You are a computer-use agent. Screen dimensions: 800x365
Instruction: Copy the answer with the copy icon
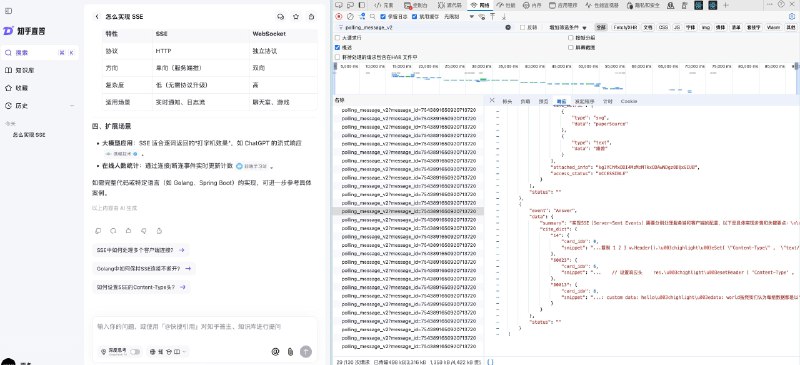coord(98,231)
